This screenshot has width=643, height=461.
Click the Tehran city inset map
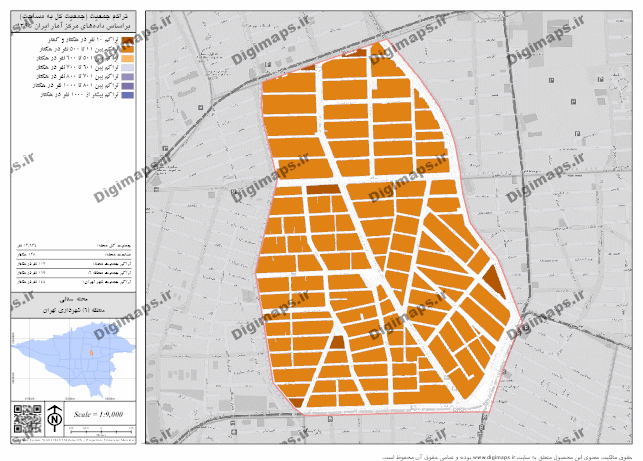pos(73,360)
